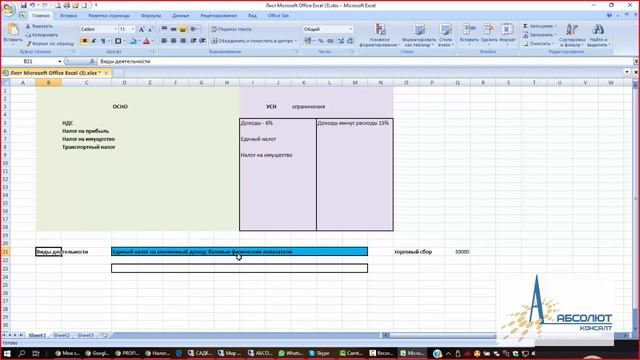Image resolution: width=640 pixels, height=360 pixels.
Task: Switch to the Данные ribbon tab
Action: pyautogui.click(x=180, y=16)
